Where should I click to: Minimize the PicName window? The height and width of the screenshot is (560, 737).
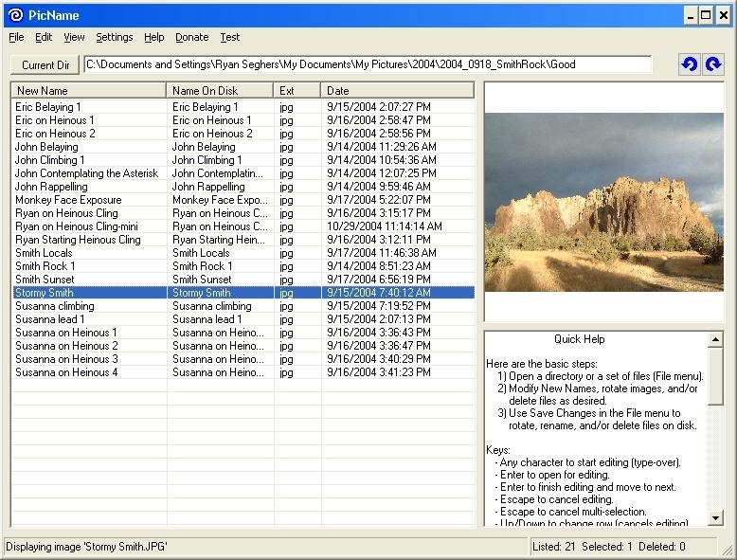(690, 15)
